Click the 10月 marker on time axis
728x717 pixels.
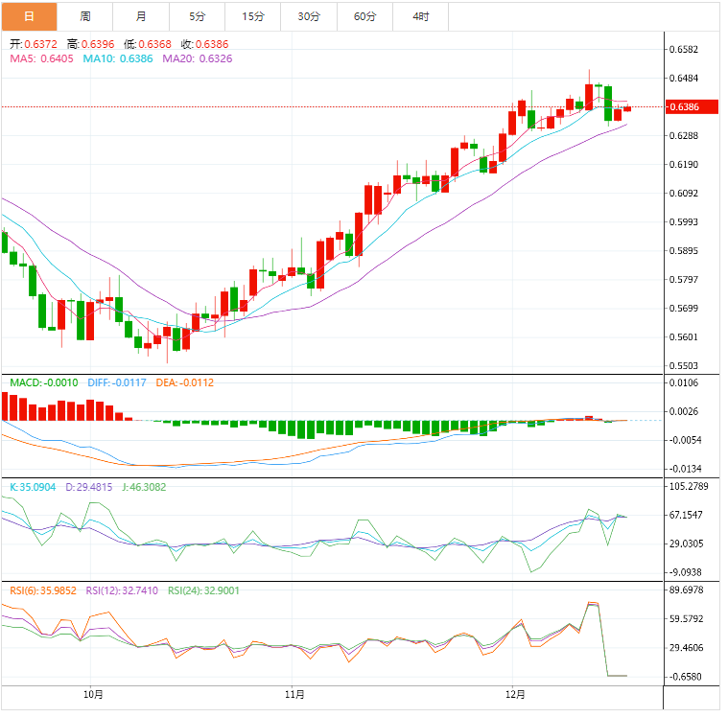point(93,694)
